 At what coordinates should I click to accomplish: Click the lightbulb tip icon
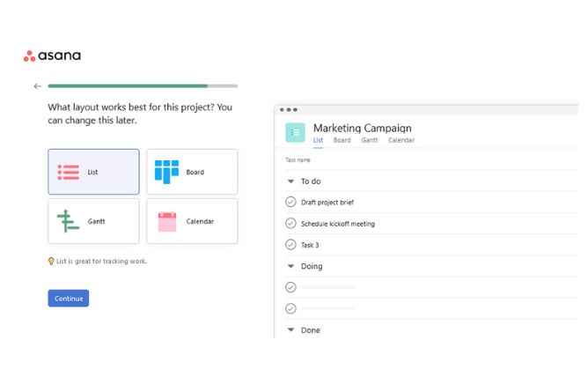tap(51, 261)
